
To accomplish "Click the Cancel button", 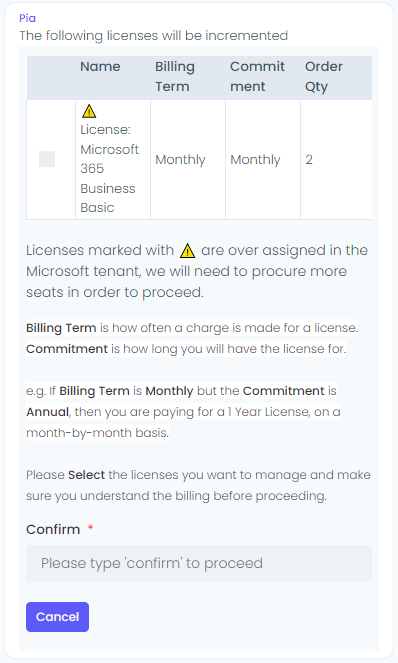I will point(58,617).
